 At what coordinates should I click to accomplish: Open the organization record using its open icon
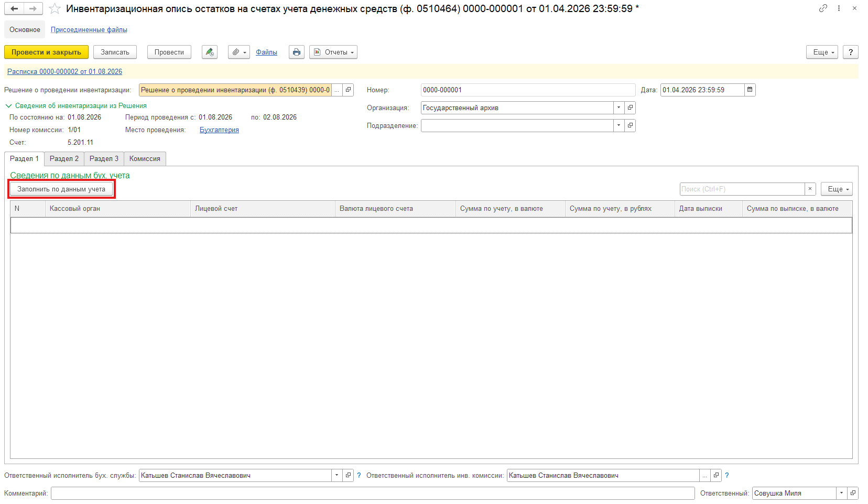630,108
